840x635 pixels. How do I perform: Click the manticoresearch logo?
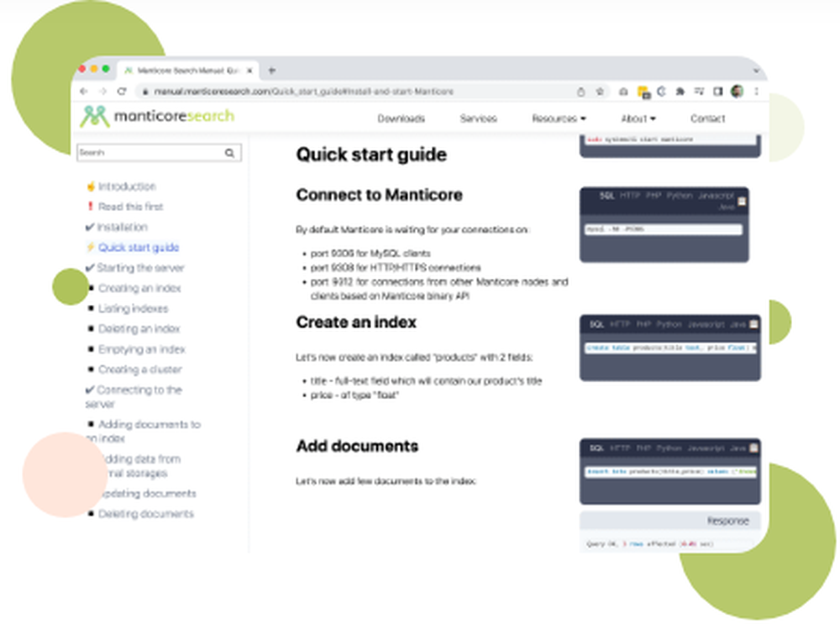pos(157,116)
